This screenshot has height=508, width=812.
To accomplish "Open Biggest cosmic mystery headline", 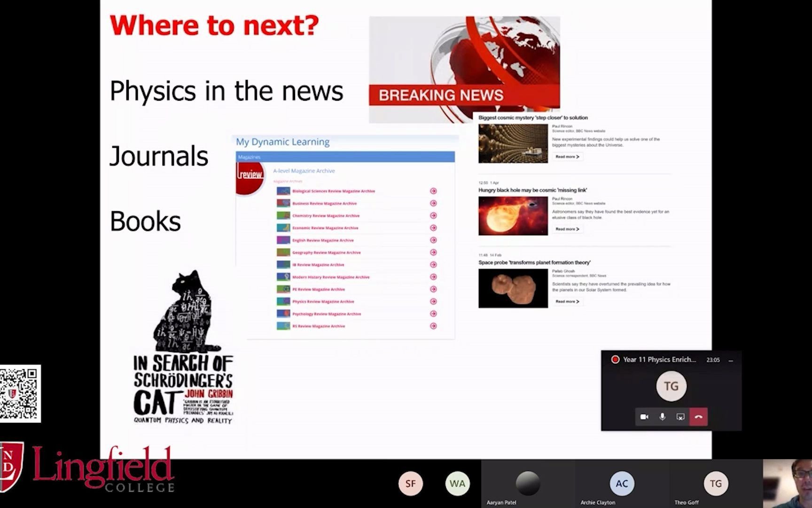I will (x=533, y=118).
